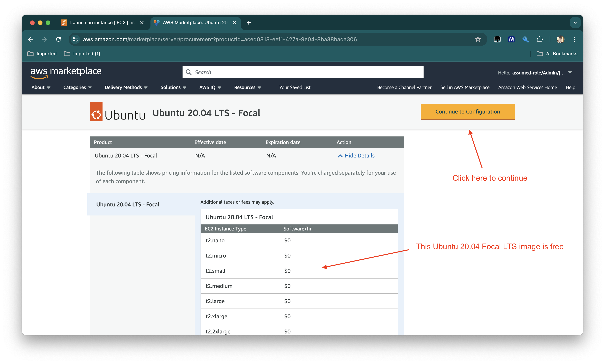Screen dimensions: 605x364
Task: Open Your Saved List menu item
Action: tap(295, 87)
